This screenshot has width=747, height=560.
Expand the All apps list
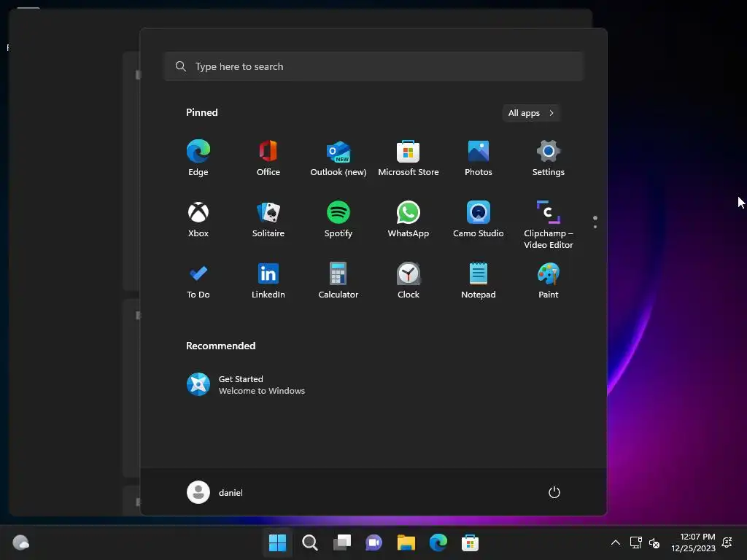click(x=531, y=113)
